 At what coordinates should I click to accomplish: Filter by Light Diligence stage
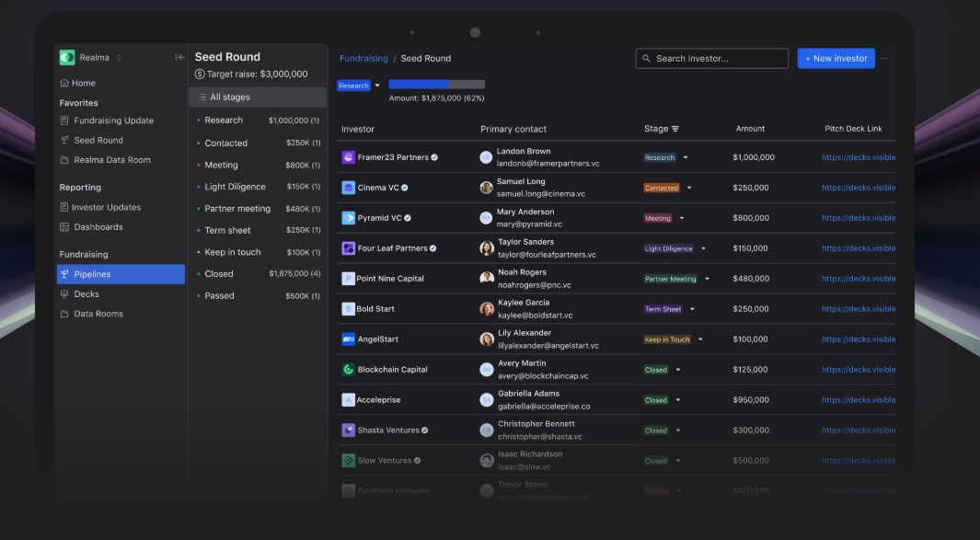(x=258, y=187)
